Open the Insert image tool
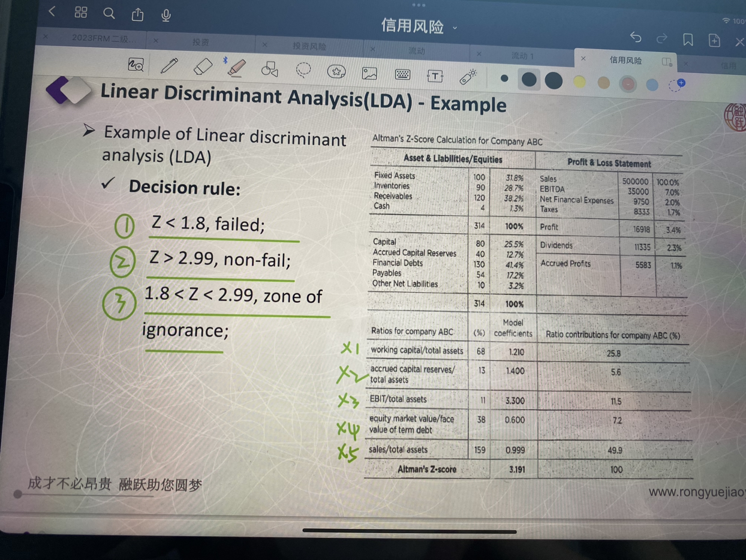Viewport: 746px width, 560px height. pyautogui.click(x=369, y=73)
